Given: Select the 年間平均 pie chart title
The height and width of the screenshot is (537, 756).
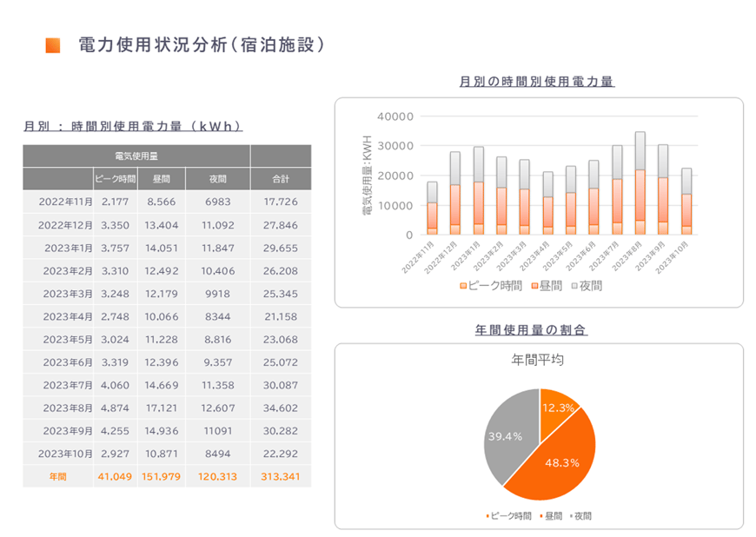Looking at the screenshot, I should 538,359.
